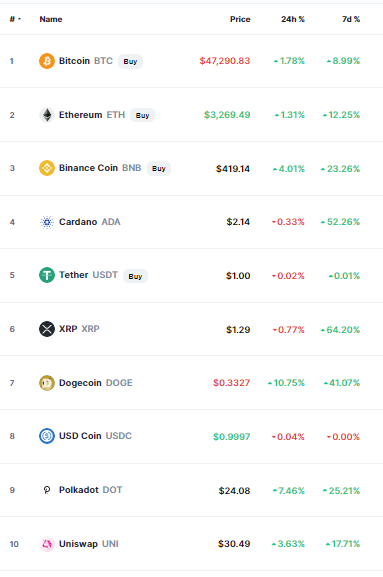Click the Cardano dotted logo icon
383x577 pixels.
[47, 222]
